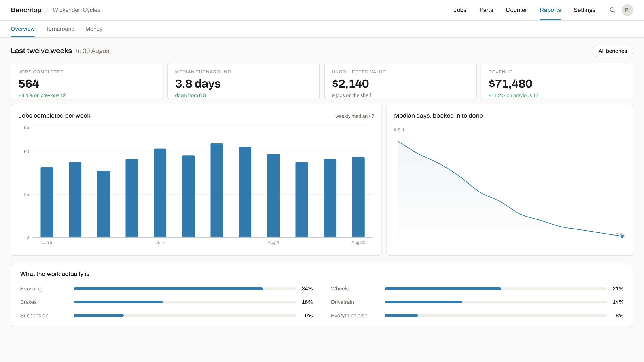Click the 'weekly median 47' label
The height and width of the screenshot is (362, 644).
coord(354,116)
